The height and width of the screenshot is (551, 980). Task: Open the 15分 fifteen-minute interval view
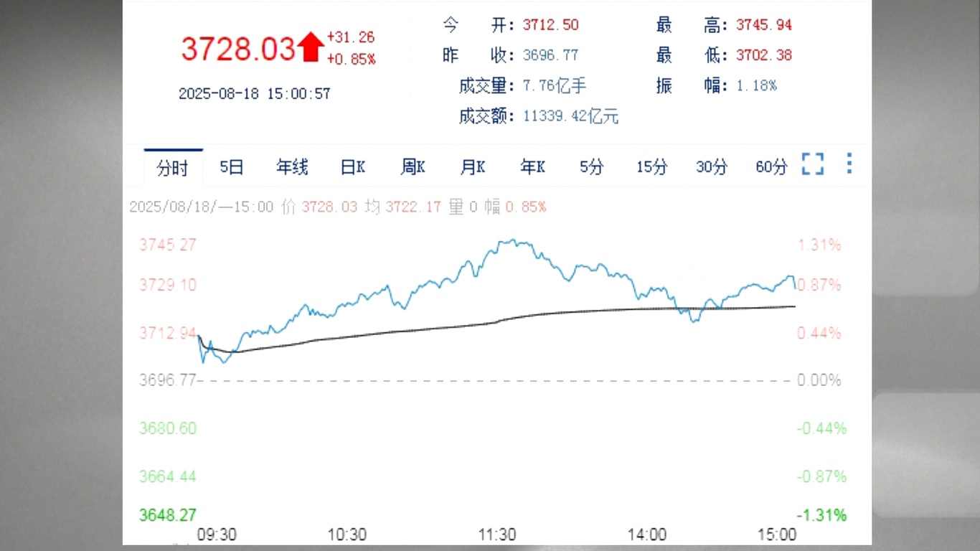[651, 166]
